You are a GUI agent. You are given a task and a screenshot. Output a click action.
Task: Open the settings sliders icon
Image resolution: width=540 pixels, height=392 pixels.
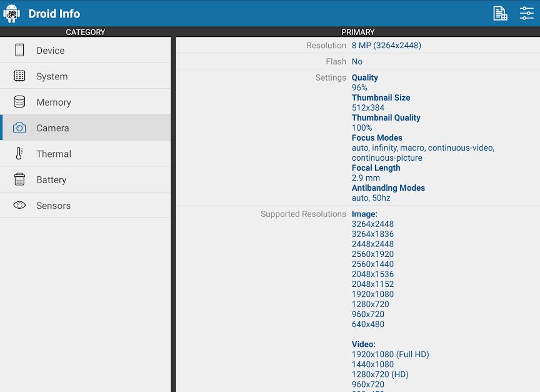coord(527,13)
